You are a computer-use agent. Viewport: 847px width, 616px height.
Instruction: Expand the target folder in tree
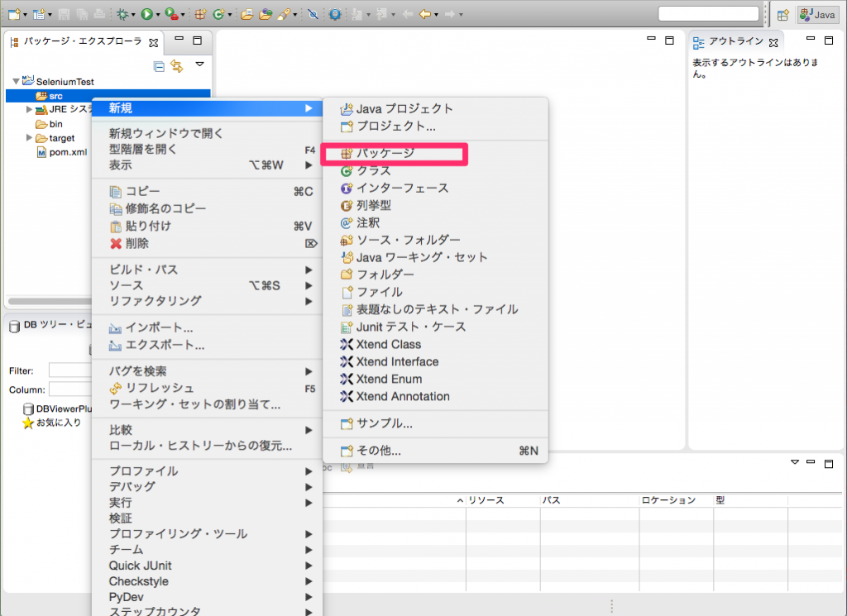(30, 138)
